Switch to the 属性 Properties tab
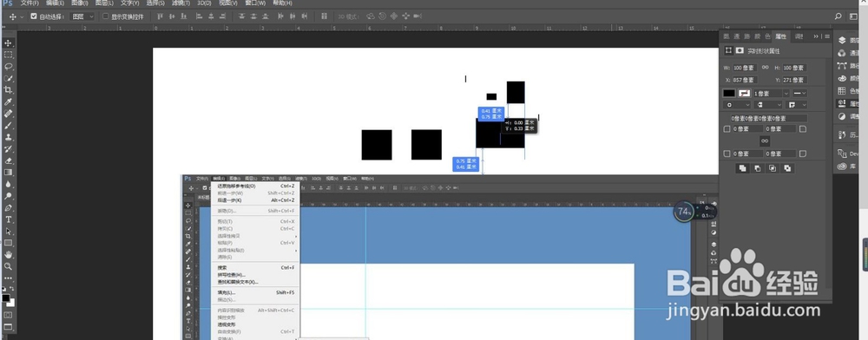The image size is (868, 340). (x=780, y=36)
